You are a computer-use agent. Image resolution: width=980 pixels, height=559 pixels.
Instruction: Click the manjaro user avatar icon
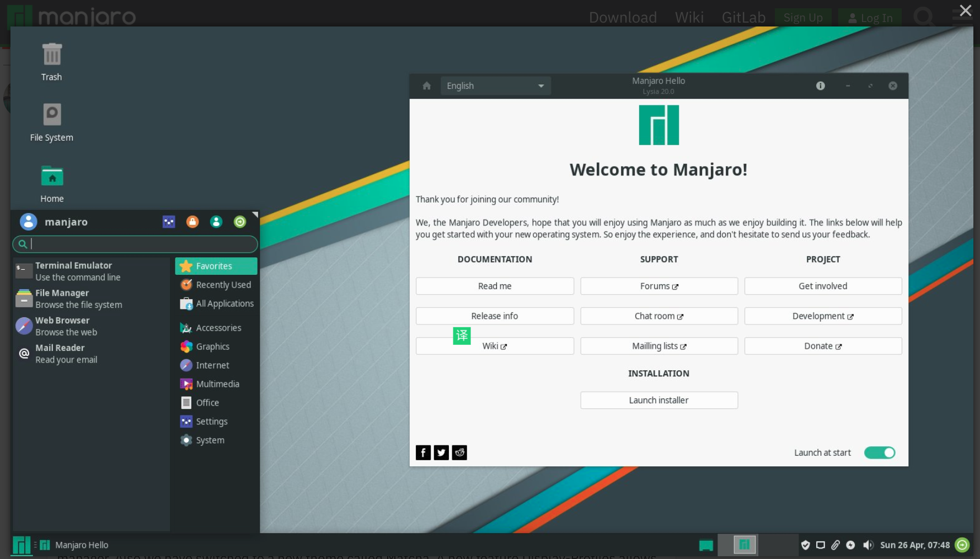pos(29,222)
